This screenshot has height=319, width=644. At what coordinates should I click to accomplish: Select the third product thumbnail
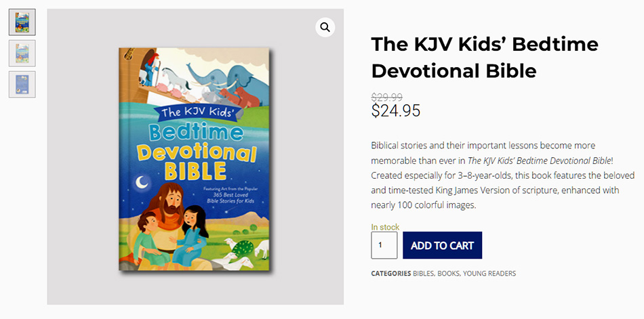(22, 84)
